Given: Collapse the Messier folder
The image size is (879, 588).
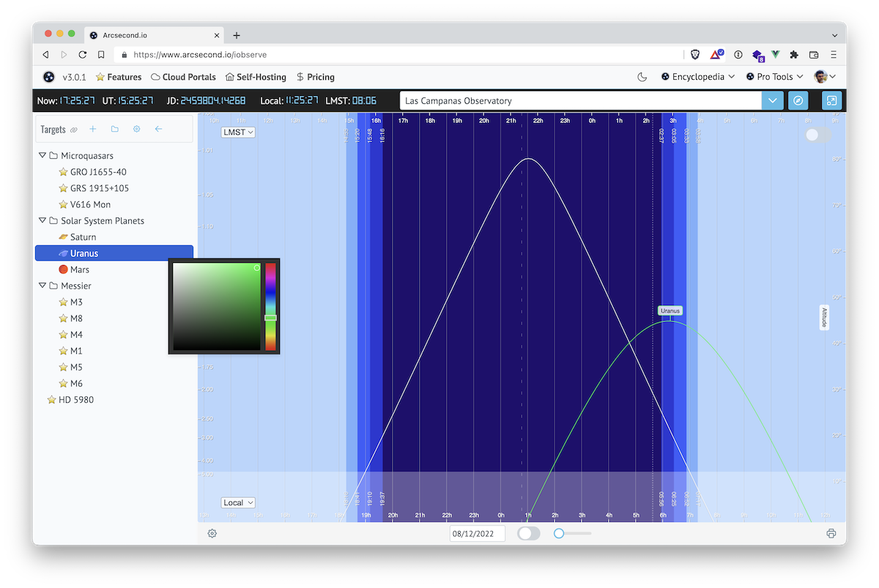Looking at the screenshot, I should (x=42, y=286).
